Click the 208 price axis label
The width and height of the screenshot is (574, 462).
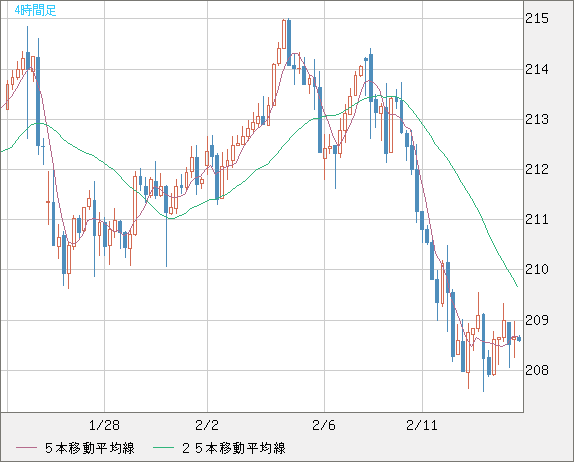click(x=537, y=370)
